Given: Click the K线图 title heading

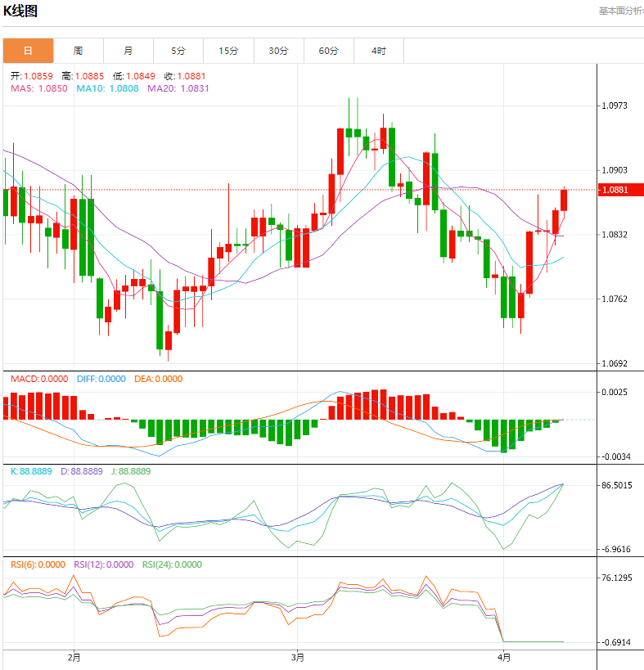Looking at the screenshot, I should (x=20, y=11).
